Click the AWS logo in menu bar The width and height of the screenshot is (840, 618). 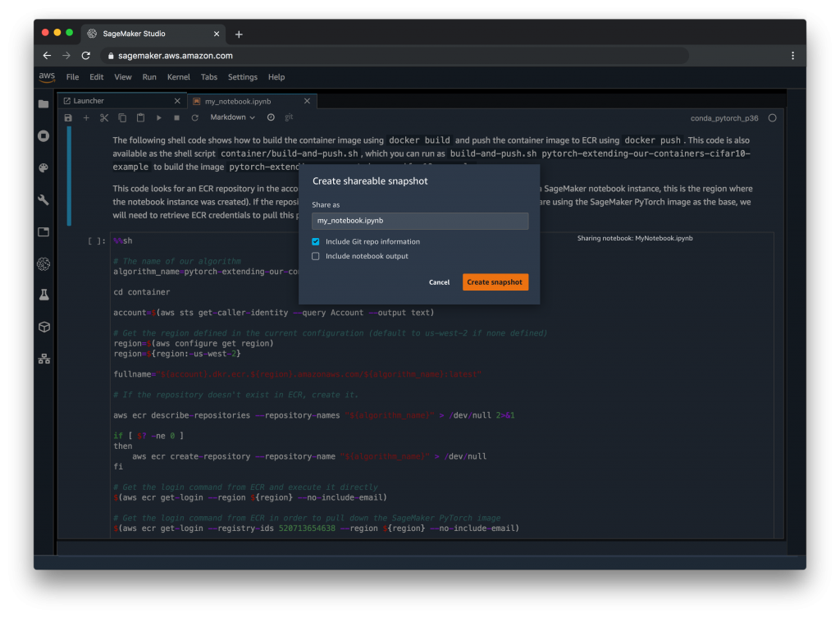pyautogui.click(x=47, y=77)
